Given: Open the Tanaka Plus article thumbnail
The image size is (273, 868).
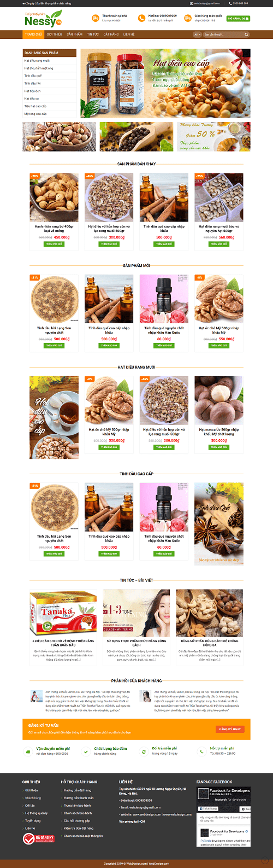Looking at the screenshot, I should tap(63, 613).
